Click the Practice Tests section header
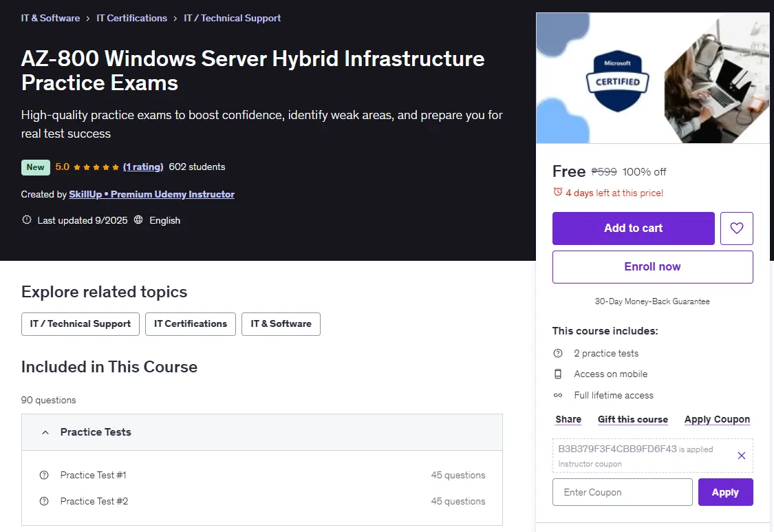The width and height of the screenshot is (774, 532). click(x=262, y=432)
